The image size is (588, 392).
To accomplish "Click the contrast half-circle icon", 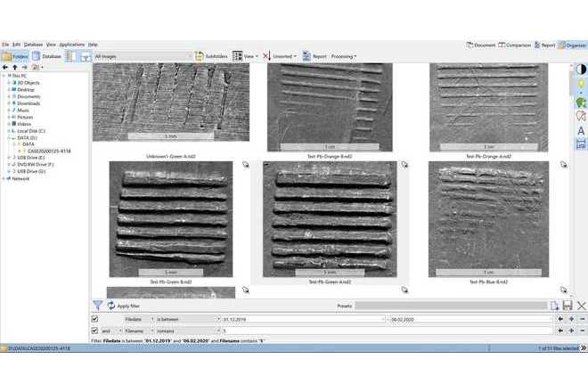I will pos(581,69).
